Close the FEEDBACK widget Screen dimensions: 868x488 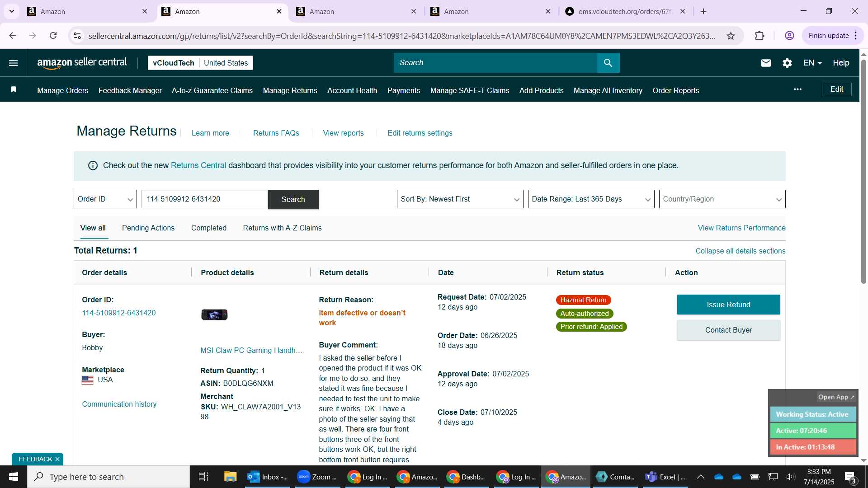(x=57, y=459)
